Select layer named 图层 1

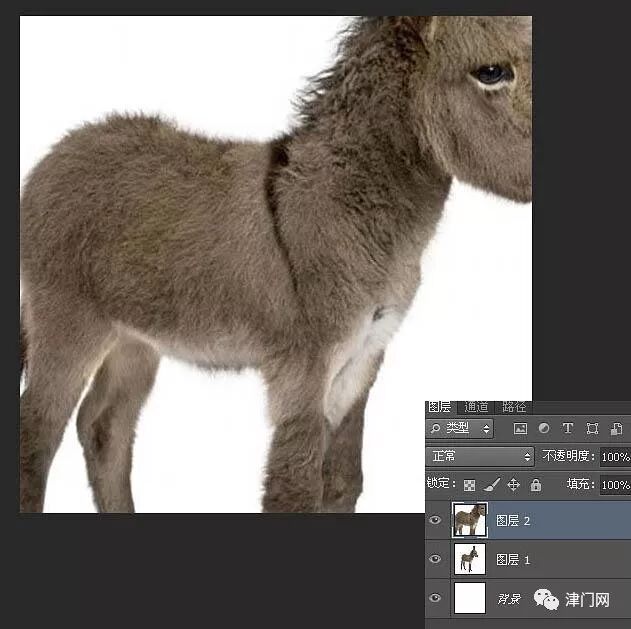point(513,560)
